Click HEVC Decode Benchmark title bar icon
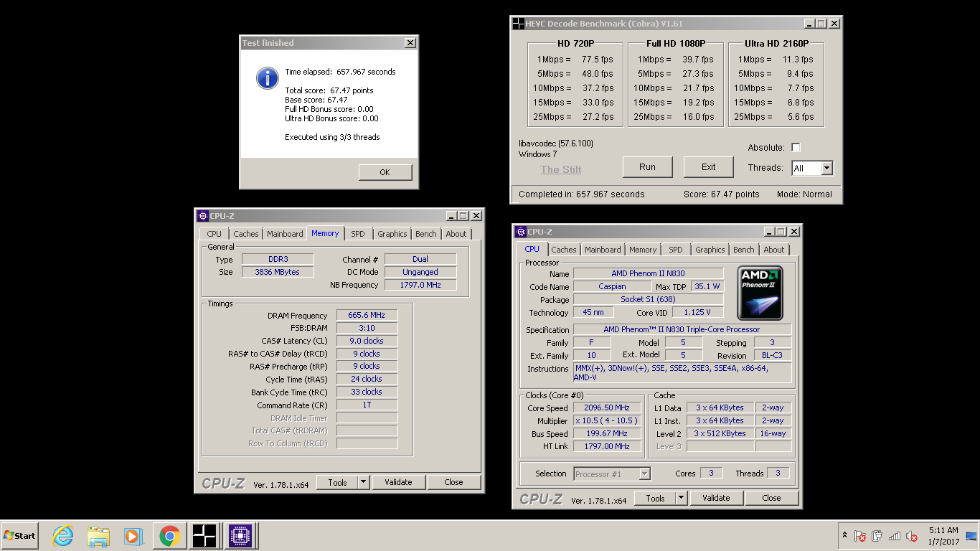Viewport: 980px width, 551px height. pos(518,24)
